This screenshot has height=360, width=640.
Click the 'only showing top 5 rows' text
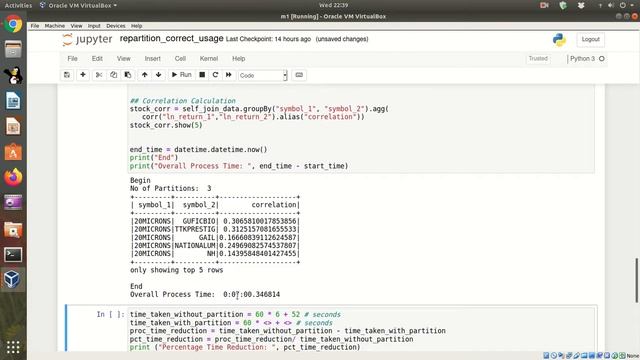[177, 270]
